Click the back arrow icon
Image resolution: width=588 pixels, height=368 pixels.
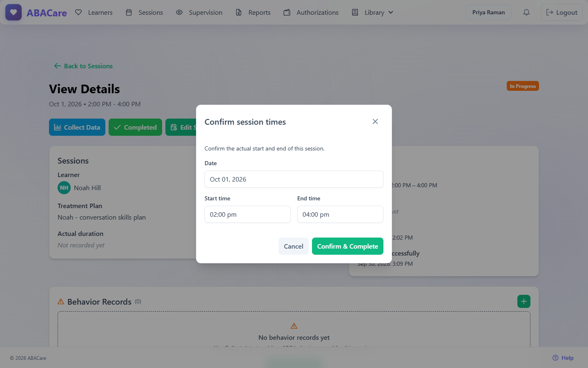[58, 66]
